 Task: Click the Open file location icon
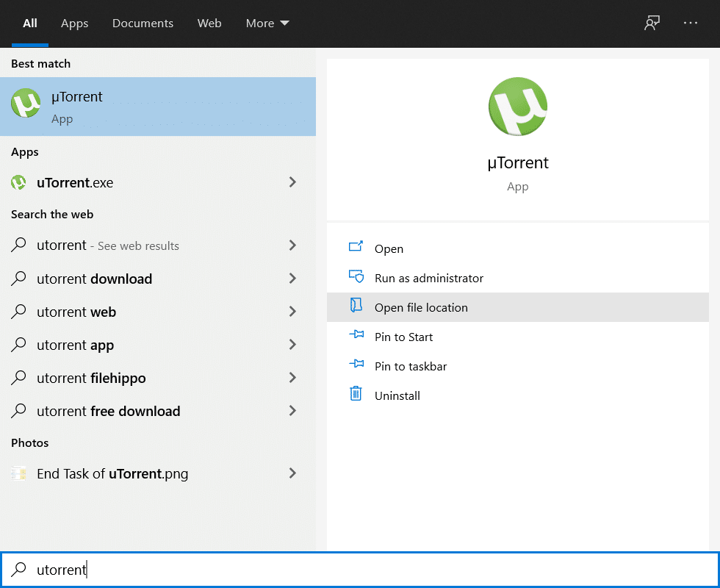point(356,307)
